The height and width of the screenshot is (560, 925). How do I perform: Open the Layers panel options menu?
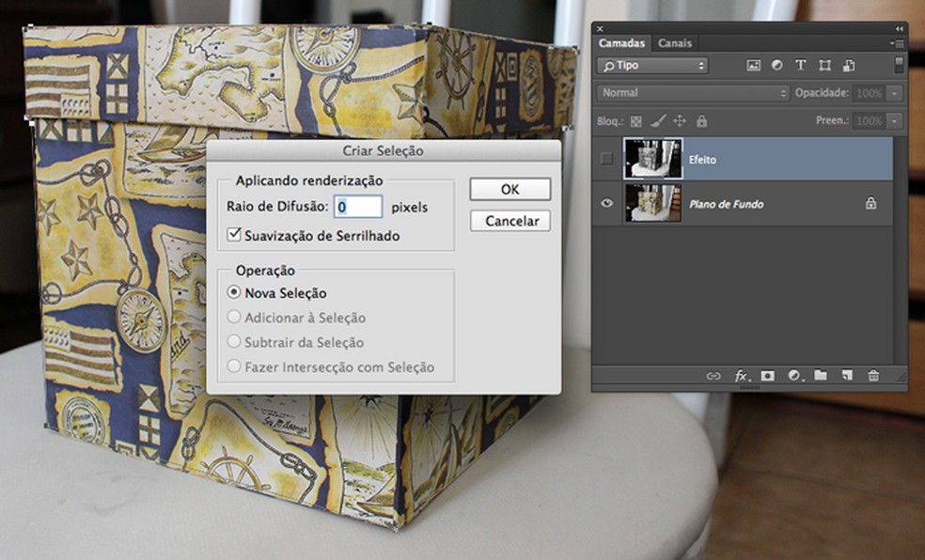(898, 43)
